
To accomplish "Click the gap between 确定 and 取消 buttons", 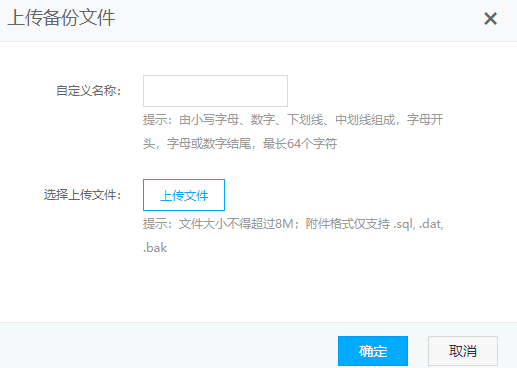I will tap(418, 351).
